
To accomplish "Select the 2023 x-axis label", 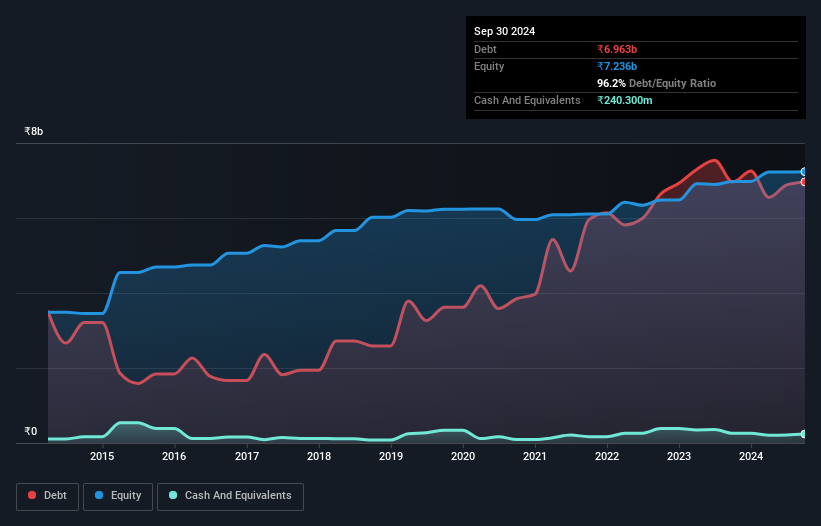I will point(679,456).
